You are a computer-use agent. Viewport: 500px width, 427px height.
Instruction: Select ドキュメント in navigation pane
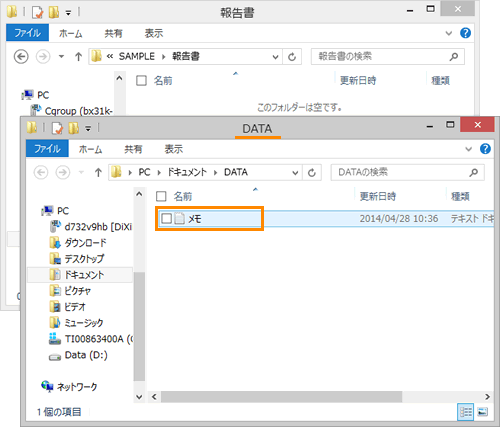[x=80, y=275]
